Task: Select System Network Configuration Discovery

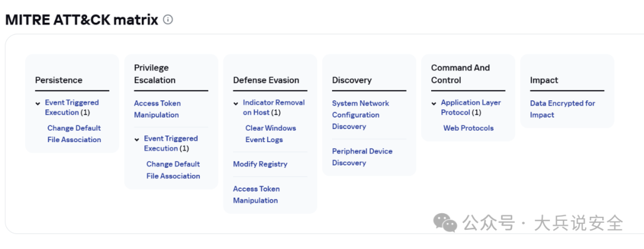Action: pos(360,115)
